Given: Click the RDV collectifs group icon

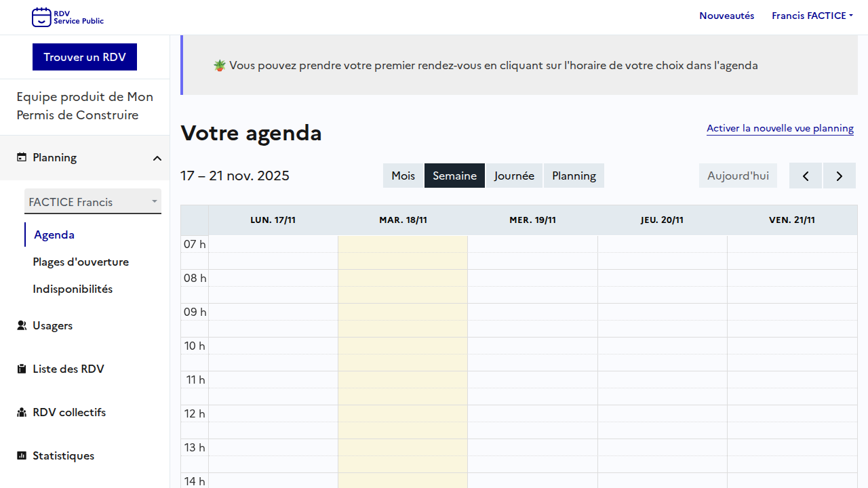Looking at the screenshot, I should click(22, 412).
